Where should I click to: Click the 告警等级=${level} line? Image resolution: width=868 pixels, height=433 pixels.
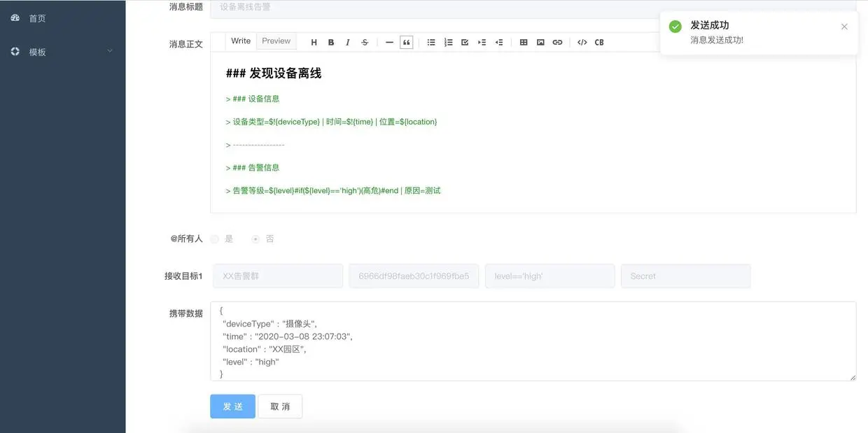tap(333, 191)
